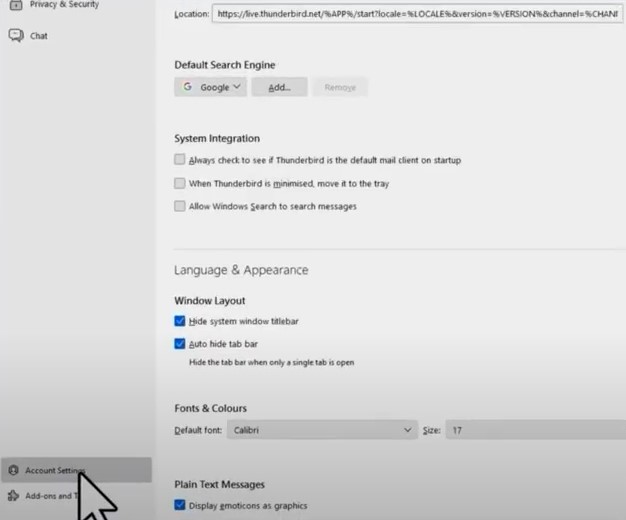Click the 'Default font:' label
This screenshot has height=520, width=626.
tap(198, 430)
